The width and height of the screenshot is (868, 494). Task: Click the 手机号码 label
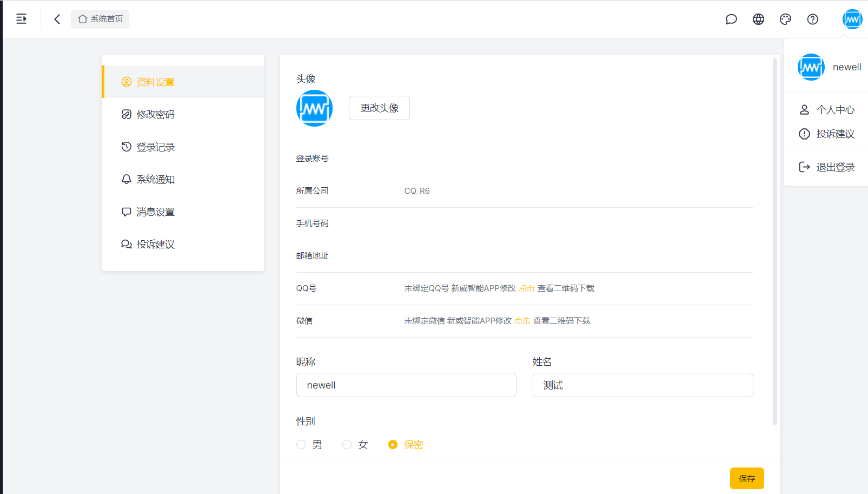coord(312,223)
